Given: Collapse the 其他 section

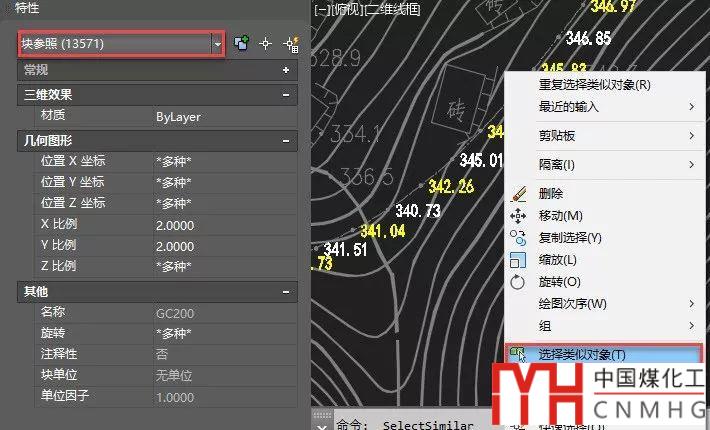Looking at the screenshot, I should coord(286,291).
